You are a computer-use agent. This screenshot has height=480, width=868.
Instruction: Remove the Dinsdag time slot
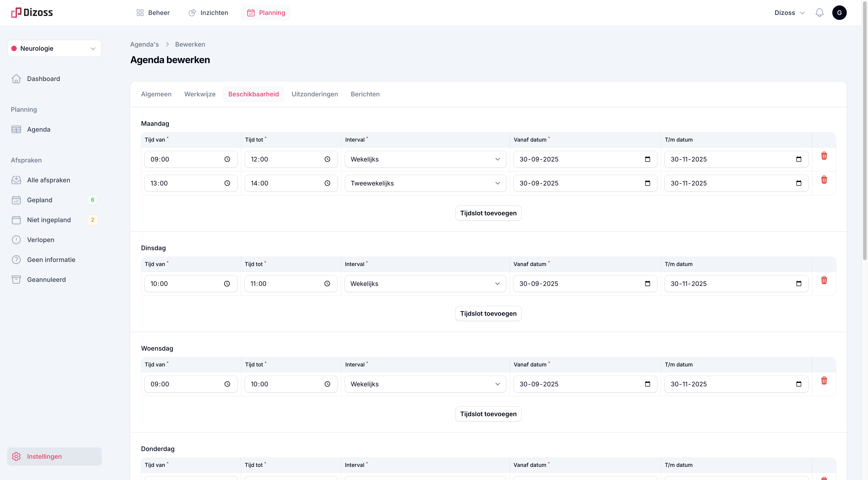click(824, 280)
